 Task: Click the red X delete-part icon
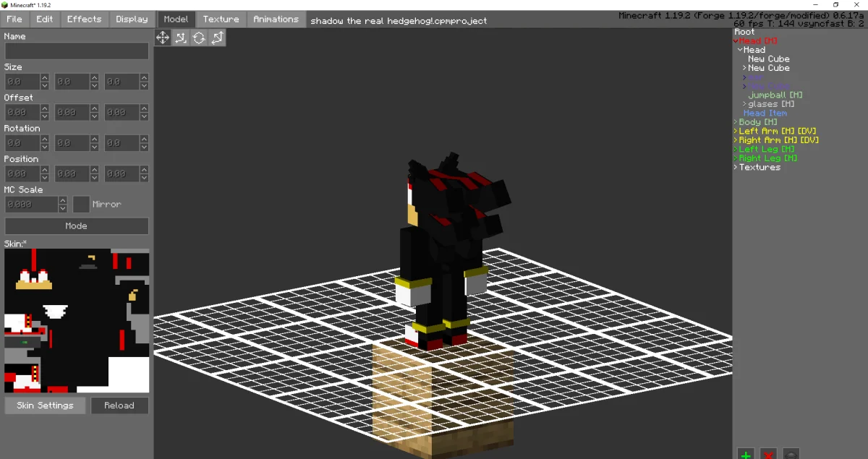[x=769, y=455]
